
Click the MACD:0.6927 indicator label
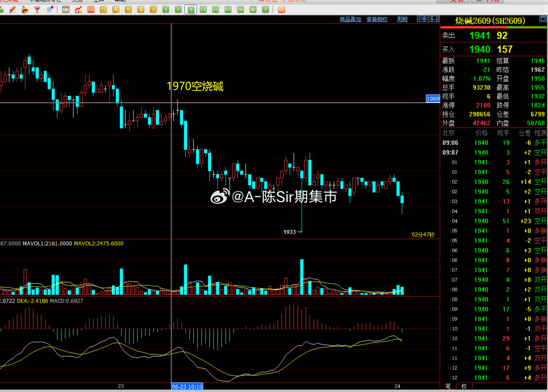(x=67, y=301)
